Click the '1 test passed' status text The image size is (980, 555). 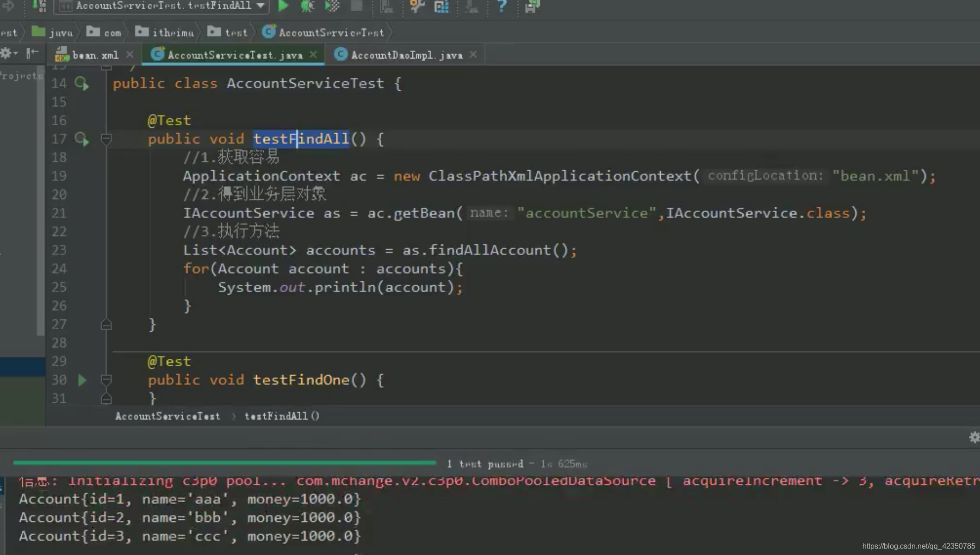point(485,463)
